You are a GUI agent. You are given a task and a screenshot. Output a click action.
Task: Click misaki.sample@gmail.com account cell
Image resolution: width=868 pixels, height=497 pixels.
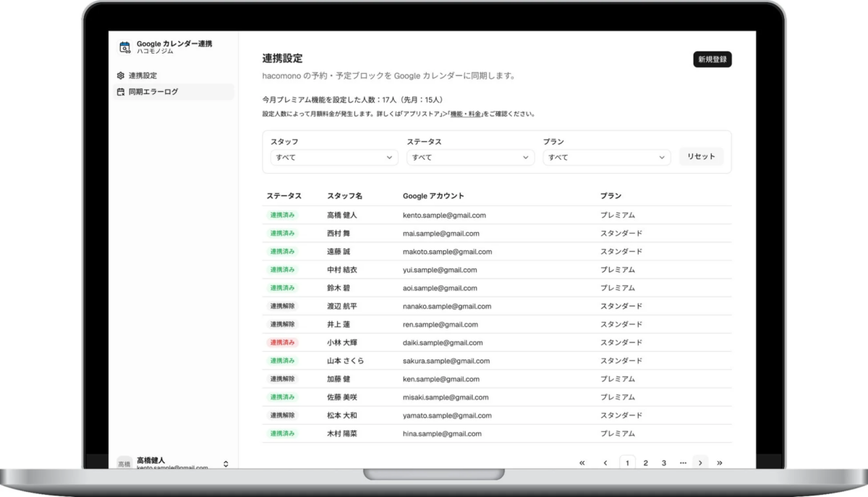[446, 397]
